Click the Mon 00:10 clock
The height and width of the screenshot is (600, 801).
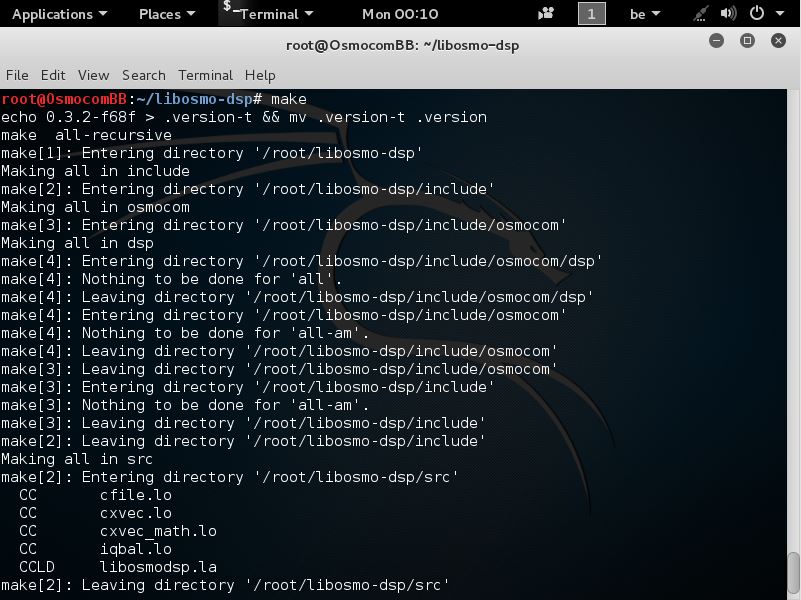click(x=400, y=14)
